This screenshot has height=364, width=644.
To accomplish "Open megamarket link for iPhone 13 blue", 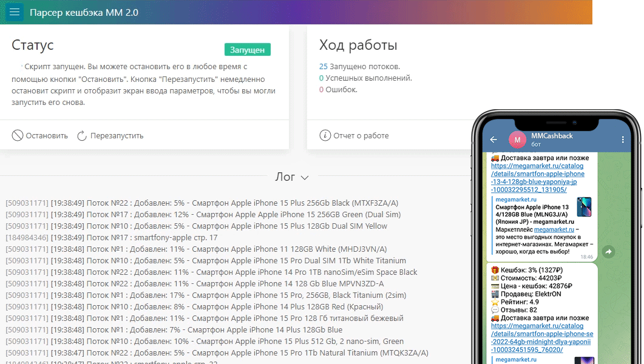I will point(538,178).
